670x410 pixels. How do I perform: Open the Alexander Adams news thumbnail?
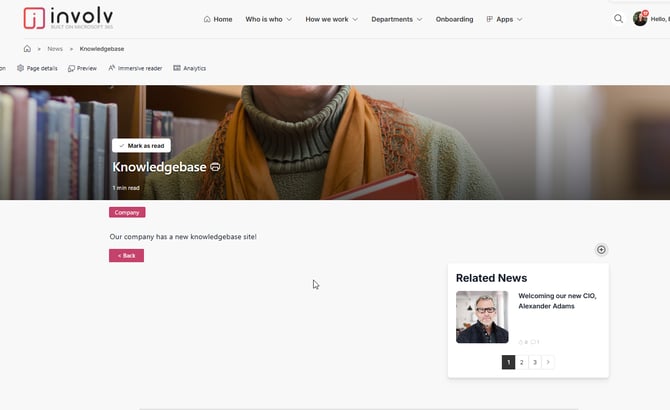482,317
